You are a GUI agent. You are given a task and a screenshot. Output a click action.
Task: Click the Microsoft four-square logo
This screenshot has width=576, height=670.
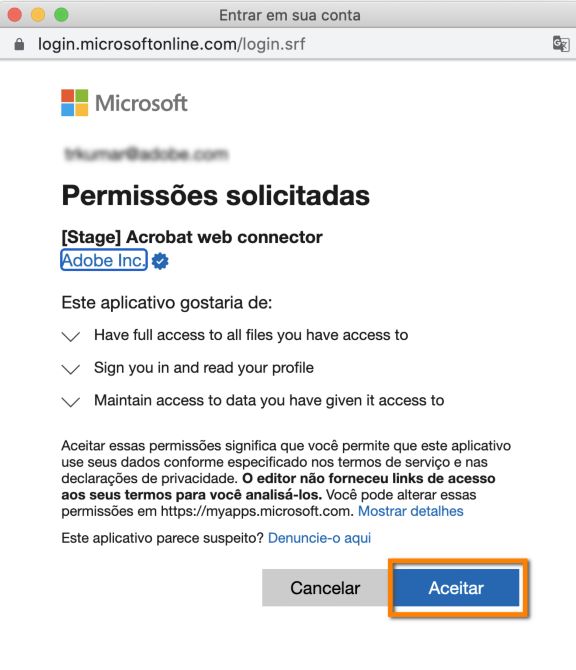click(75, 103)
